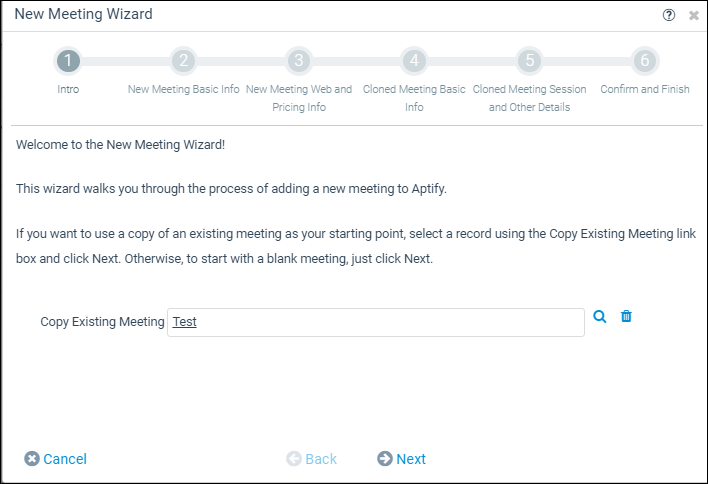This screenshot has width=708, height=484.
Task: Click the Next button
Action: [401, 459]
